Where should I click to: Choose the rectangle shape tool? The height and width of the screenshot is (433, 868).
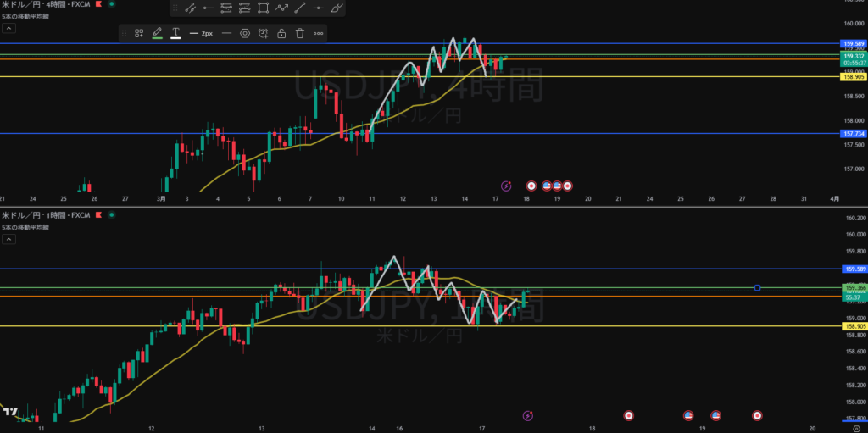click(x=263, y=8)
